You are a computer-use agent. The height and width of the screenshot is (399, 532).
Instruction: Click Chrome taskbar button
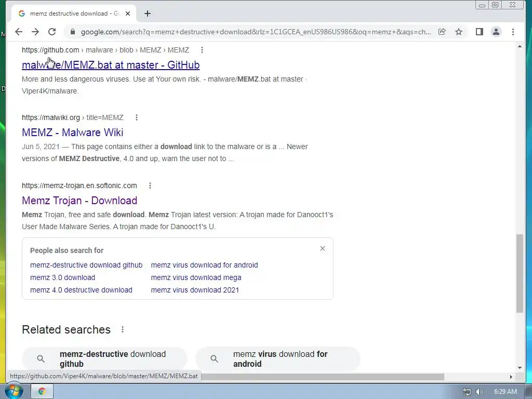click(42, 391)
